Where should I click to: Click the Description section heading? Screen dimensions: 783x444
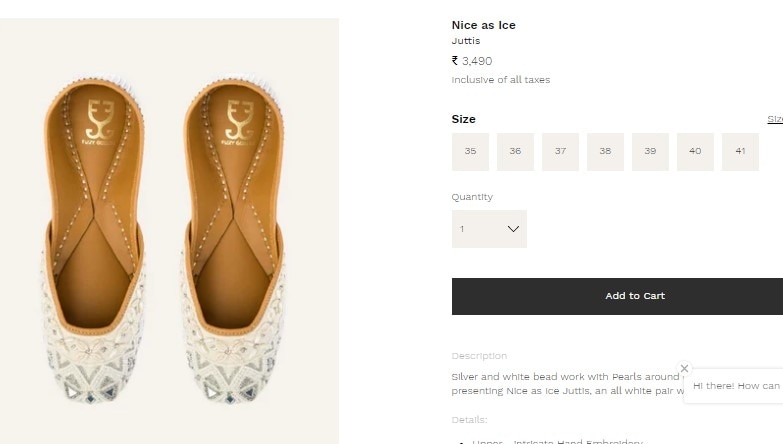point(479,356)
